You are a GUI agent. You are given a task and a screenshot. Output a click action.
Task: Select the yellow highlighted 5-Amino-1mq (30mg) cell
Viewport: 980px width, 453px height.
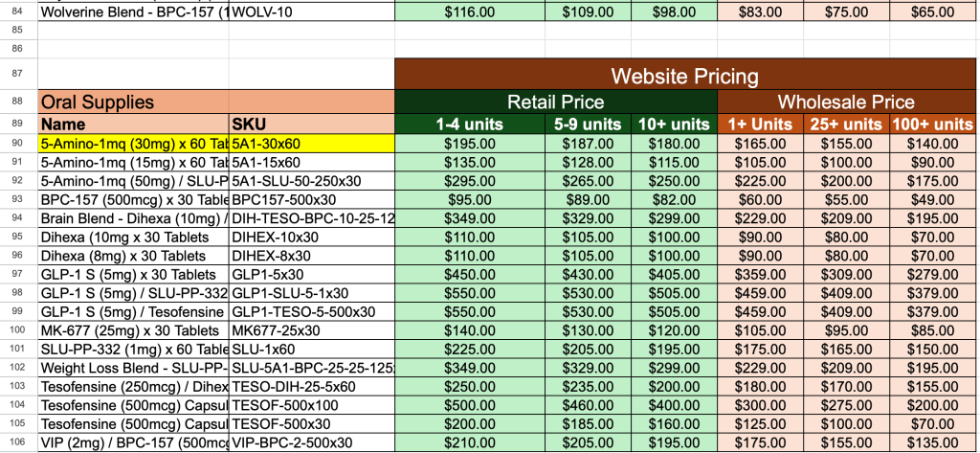pyautogui.click(x=133, y=143)
